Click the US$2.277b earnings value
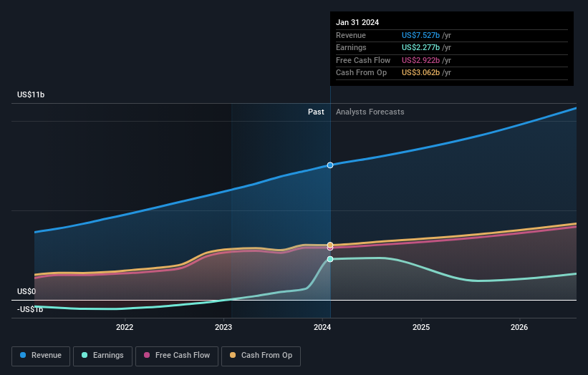588x375 pixels. 420,47
